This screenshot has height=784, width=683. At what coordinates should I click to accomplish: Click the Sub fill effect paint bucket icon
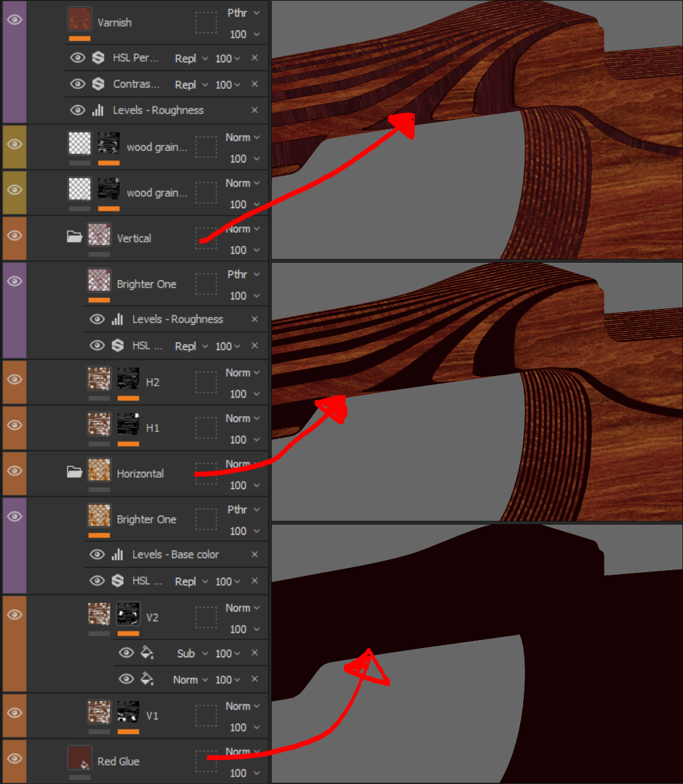point(146,652)
